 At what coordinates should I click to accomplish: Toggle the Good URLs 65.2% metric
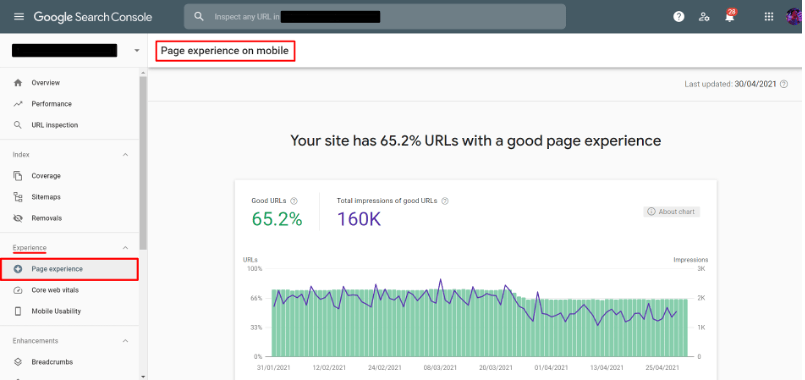tap(277, 213)
